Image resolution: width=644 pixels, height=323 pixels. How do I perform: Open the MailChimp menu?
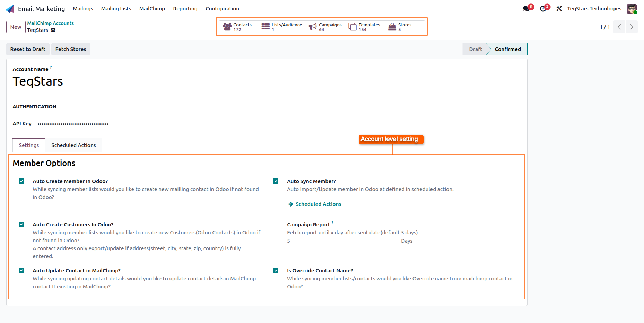point(152,9)
